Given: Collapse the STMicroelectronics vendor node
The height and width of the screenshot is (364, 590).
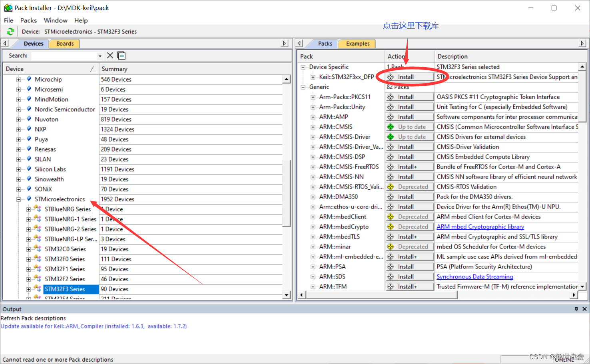Looking at the screenshot, I should pyautogui.click(x=18, y=199).
